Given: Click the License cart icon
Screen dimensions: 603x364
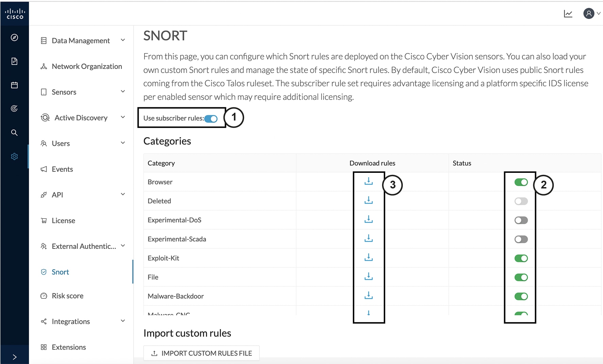Looking at the screenshot, I should pyautogui.click(x=44, y=221).
